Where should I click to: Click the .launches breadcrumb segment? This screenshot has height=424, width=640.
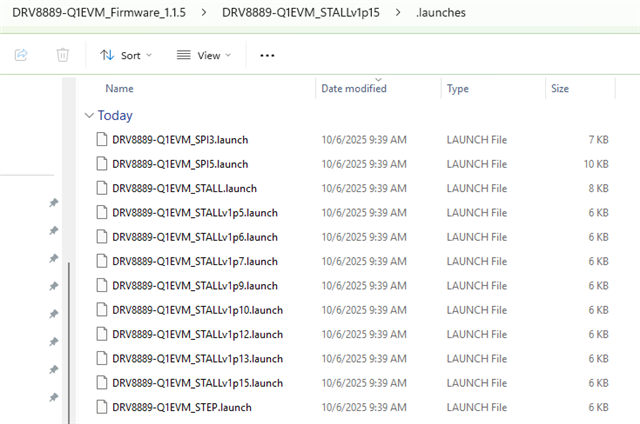point(441,13)
